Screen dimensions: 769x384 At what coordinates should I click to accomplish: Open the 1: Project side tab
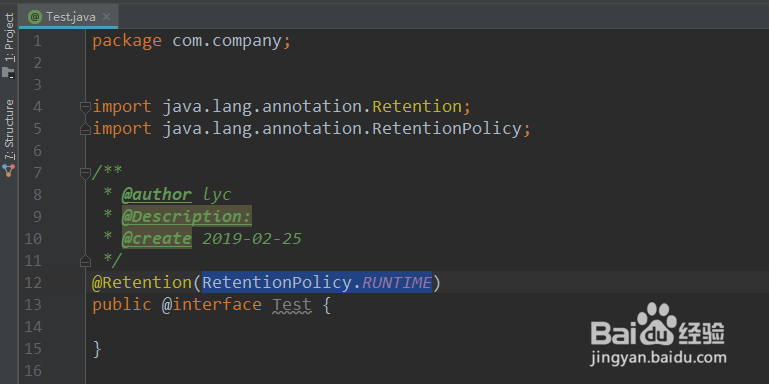pos(9,38)
